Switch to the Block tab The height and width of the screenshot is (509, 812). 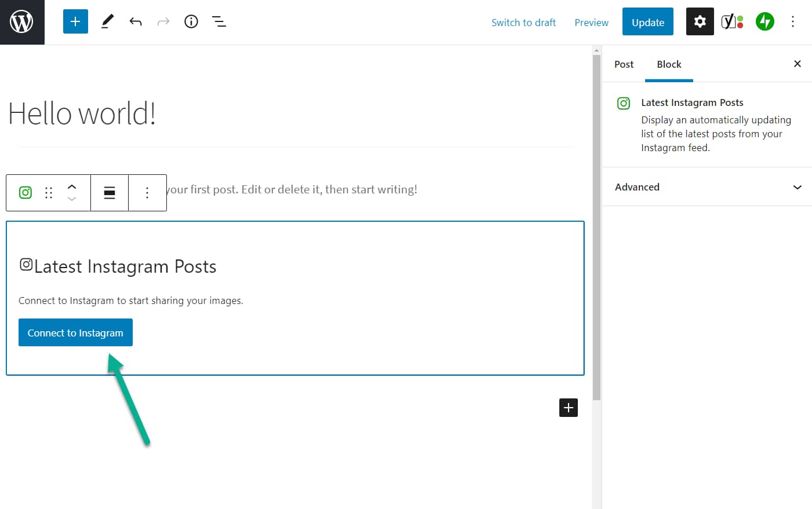tap(669, 64)
